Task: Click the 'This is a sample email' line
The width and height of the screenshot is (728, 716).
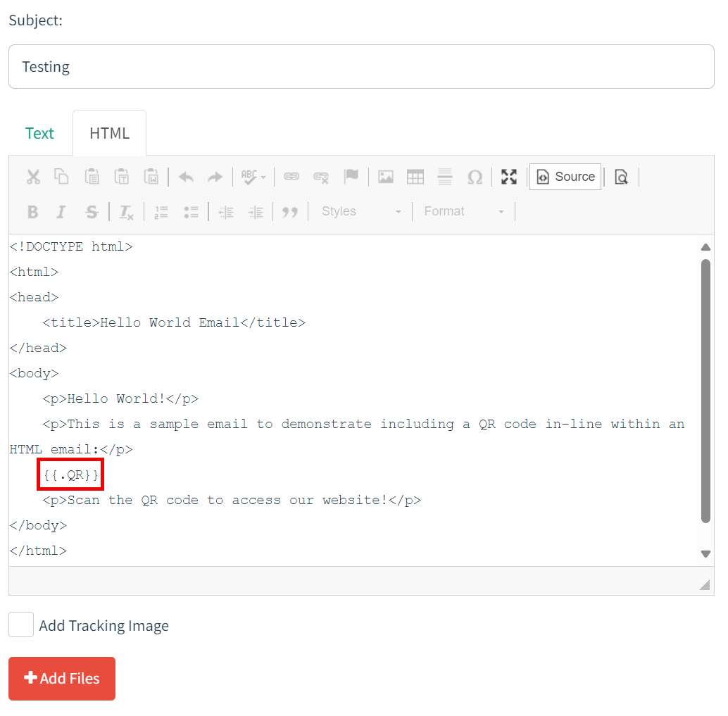Action: [363, 424]
